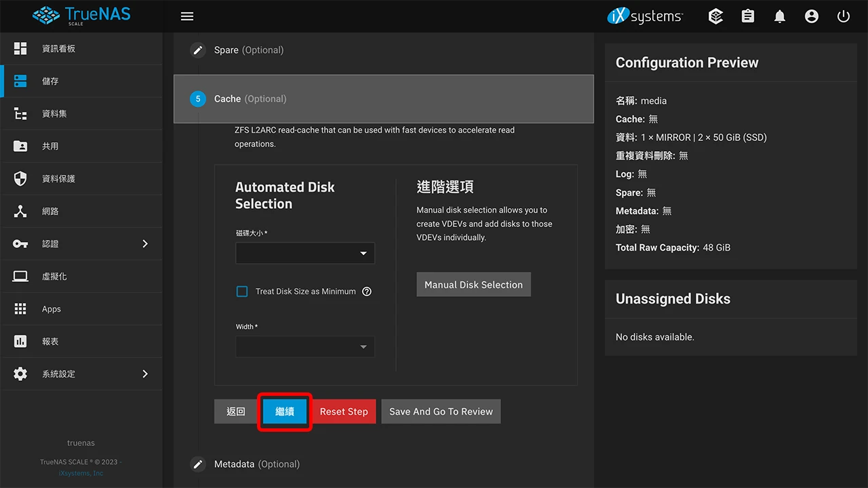868x488 pixels.
Task: Open the 磁碟大小 disk size dropdown
Action: pyautogui.click(x=304, y=253)
